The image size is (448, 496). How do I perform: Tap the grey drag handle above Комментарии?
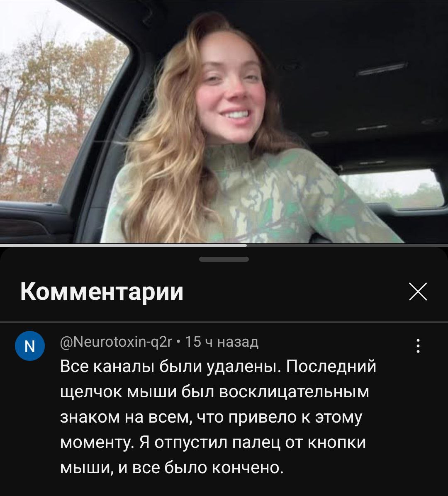(x=224, y=259)
